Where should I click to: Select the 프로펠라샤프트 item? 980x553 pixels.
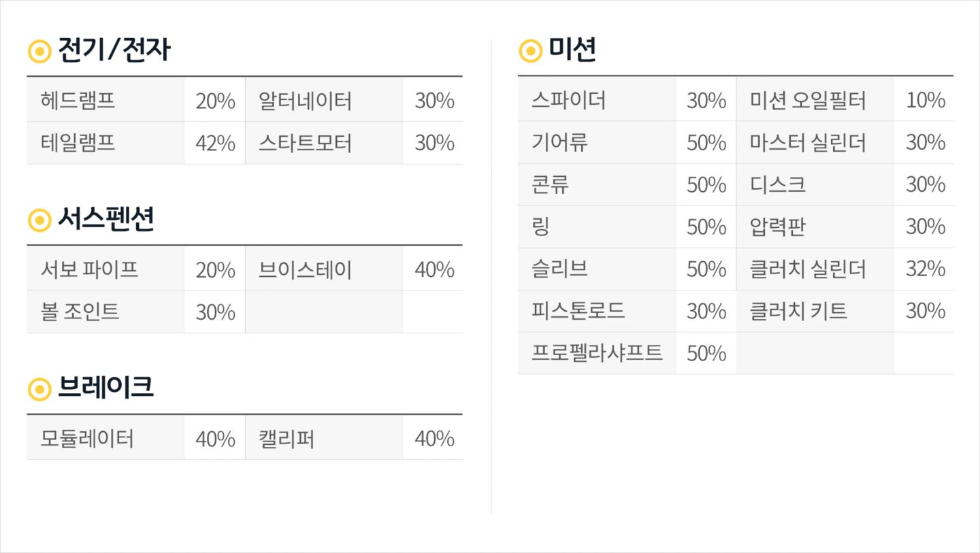click(x=597, y=353)
